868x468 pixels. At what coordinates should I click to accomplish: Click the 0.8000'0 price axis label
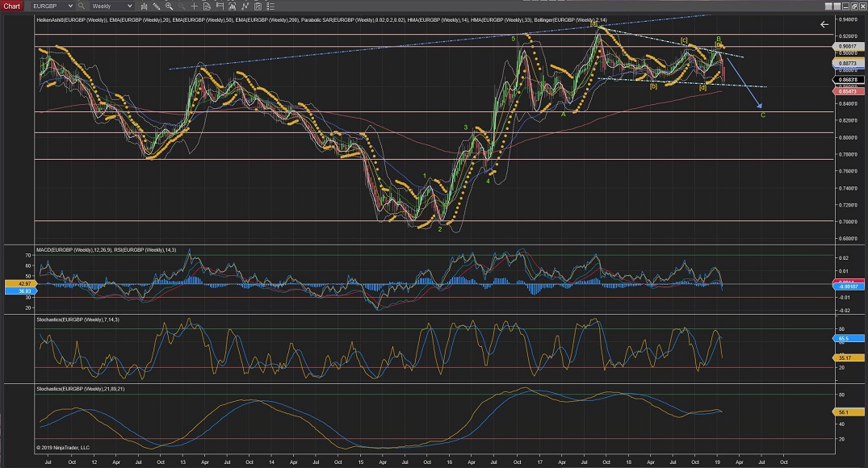pyautogui.click(x=848, y=138)
